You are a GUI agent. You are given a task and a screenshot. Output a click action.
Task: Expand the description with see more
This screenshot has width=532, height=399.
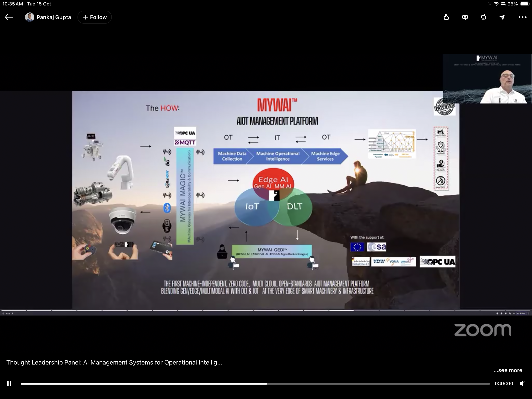[508, 370]
